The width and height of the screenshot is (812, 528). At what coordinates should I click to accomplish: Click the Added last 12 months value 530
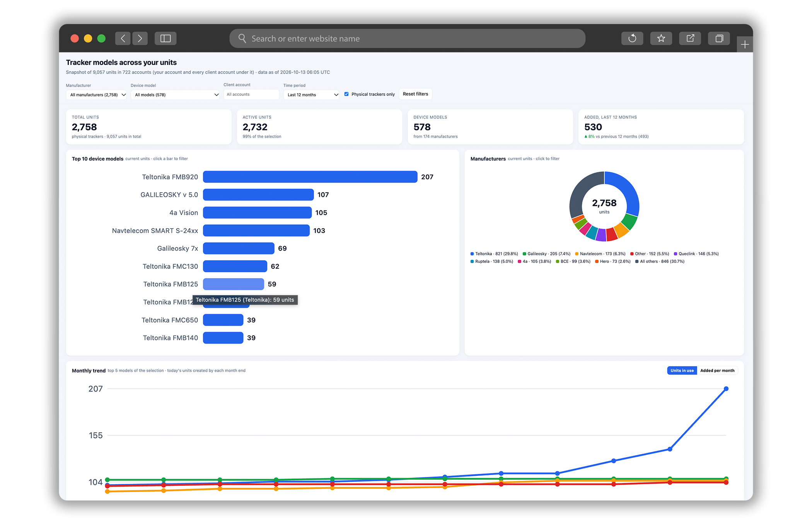(x=593, y=127)
